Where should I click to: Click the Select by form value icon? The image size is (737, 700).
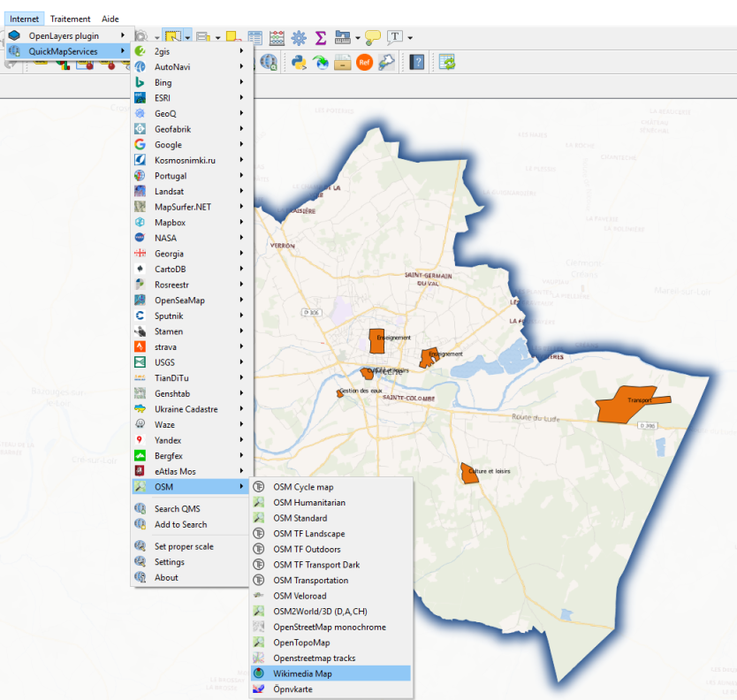point(203,37)
